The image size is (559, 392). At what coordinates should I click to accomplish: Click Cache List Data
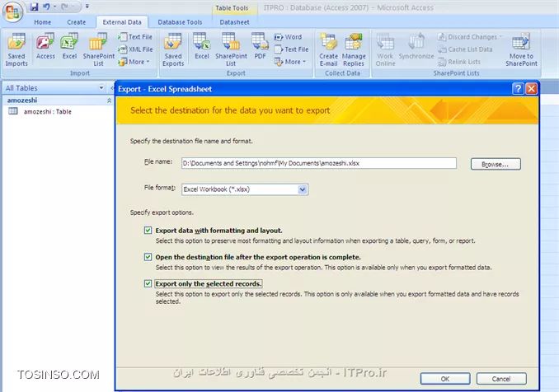tap(465, 49)
